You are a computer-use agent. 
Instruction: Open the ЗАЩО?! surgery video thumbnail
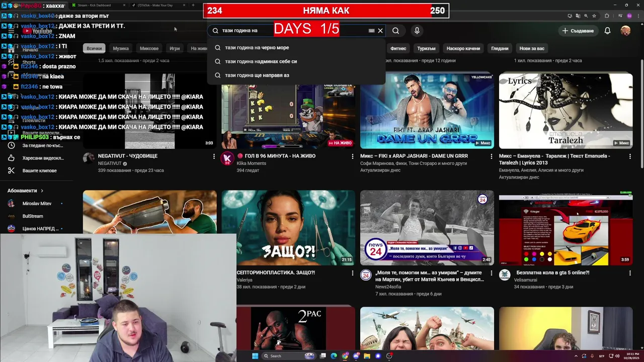[288, 228]
